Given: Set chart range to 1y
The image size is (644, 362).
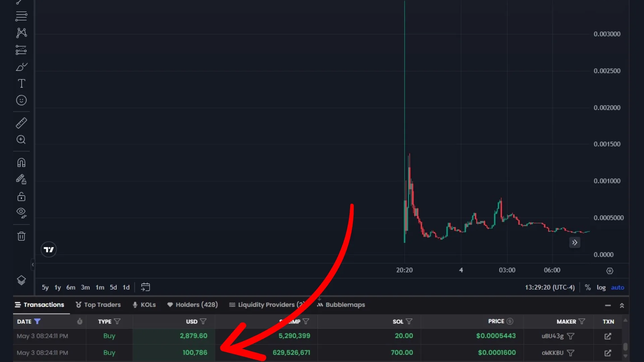Looking at the screenshot, I should click(x=57, y=288).
